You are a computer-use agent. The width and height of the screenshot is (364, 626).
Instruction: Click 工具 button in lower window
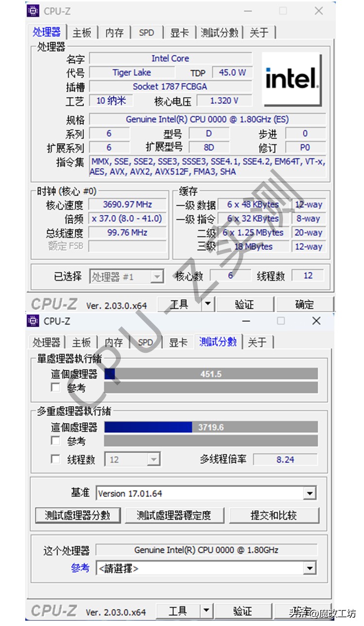(178, 611)
